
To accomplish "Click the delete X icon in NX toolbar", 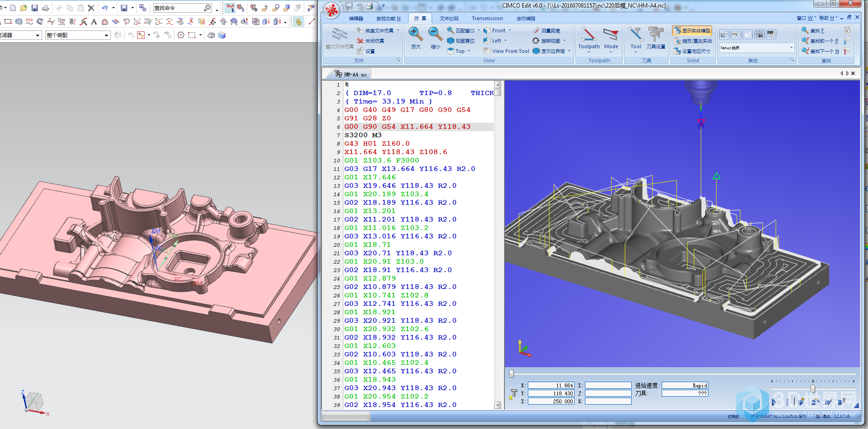I will click(91, 8).
